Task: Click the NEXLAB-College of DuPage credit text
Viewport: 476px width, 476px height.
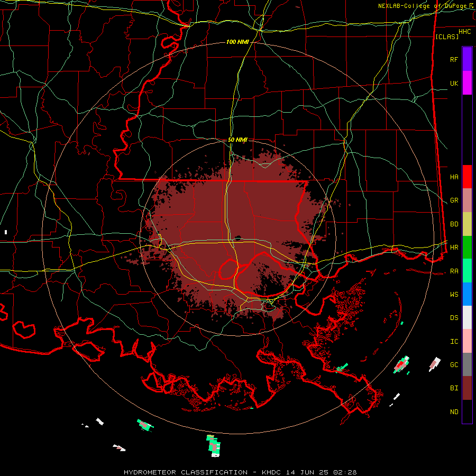Action: [x=422, y=6]
